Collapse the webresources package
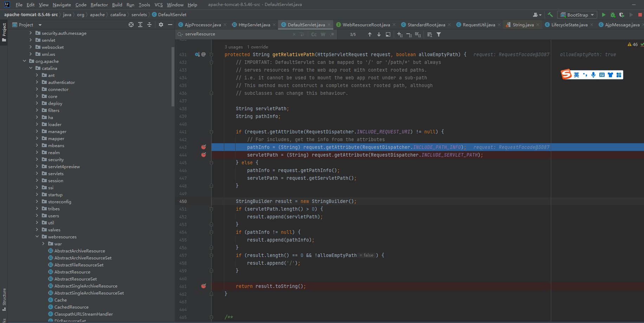The height and width of the screenshot is (323, 644). click(x=37, y=237)
